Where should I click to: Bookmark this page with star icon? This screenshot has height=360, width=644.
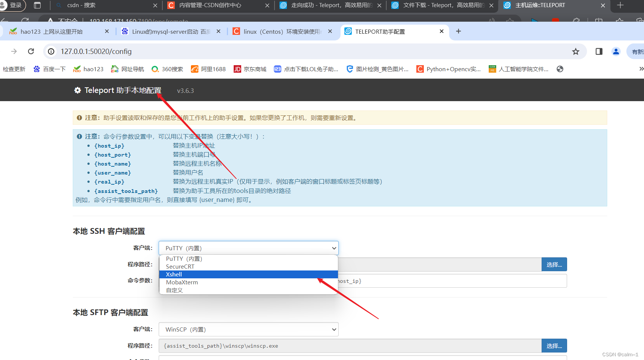[x=576, y=51]
